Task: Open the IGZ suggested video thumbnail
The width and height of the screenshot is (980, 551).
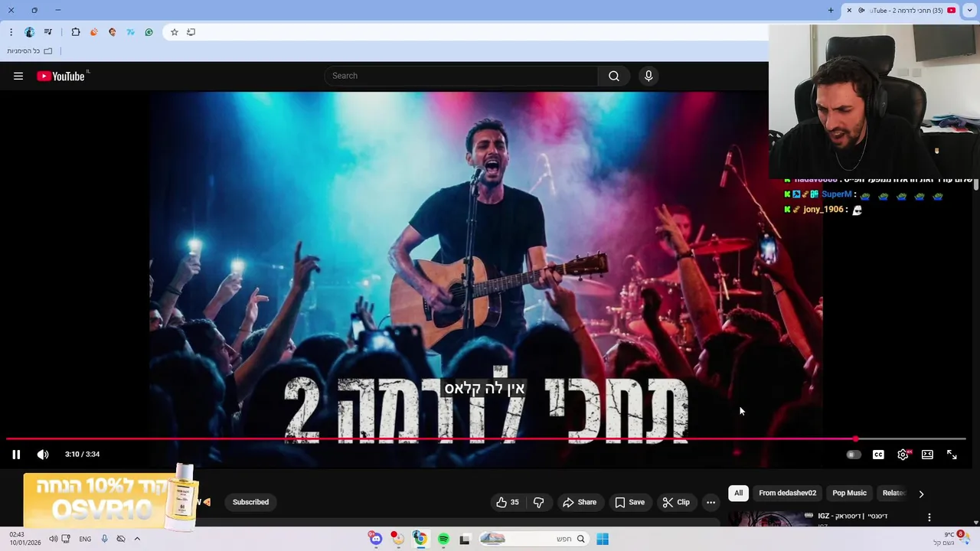Action: tap(769, 519)
